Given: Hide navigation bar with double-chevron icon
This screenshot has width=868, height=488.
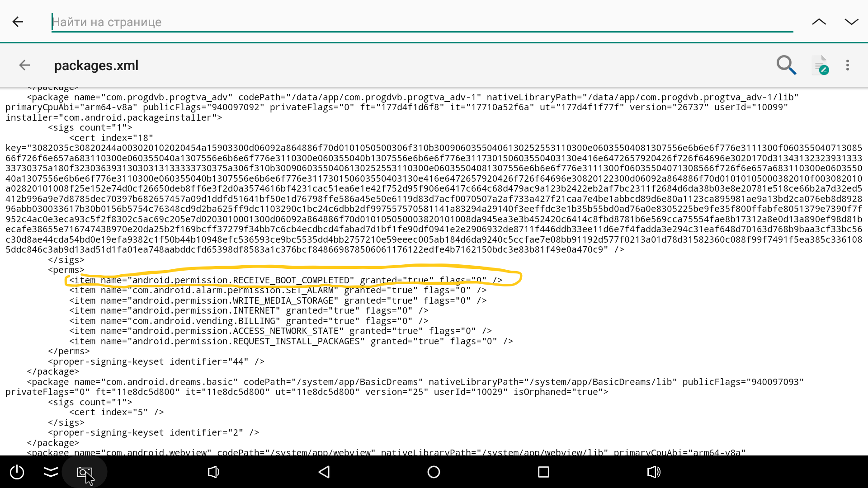Looking at the screenshot, I should tap(51, 472).
